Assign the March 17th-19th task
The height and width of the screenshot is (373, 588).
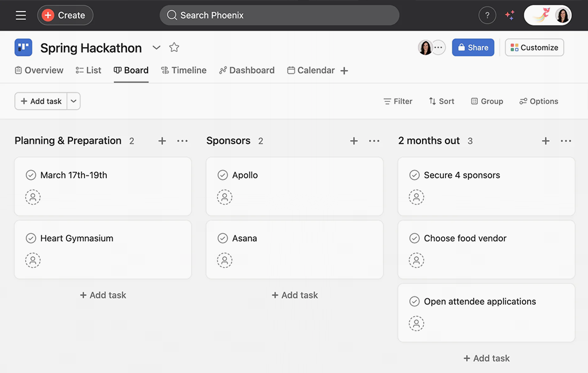click(x=33, y=197)
